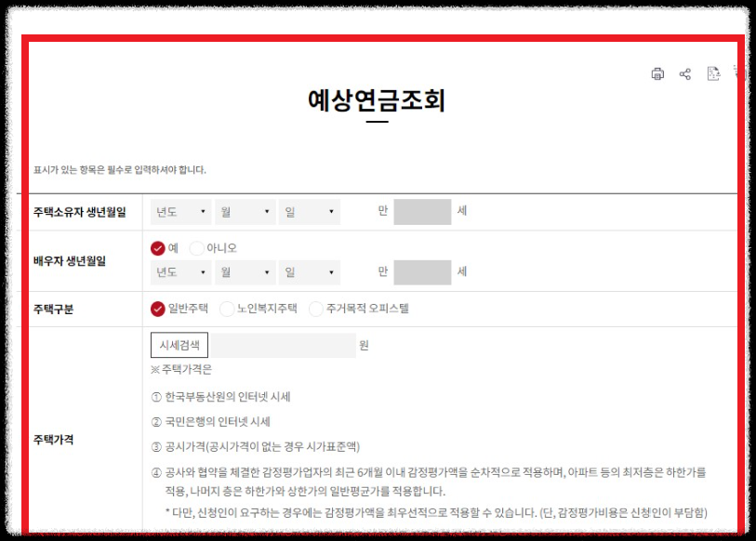
Task: Open homeowner birth 월 dropdown
Action: coord(245,212)
